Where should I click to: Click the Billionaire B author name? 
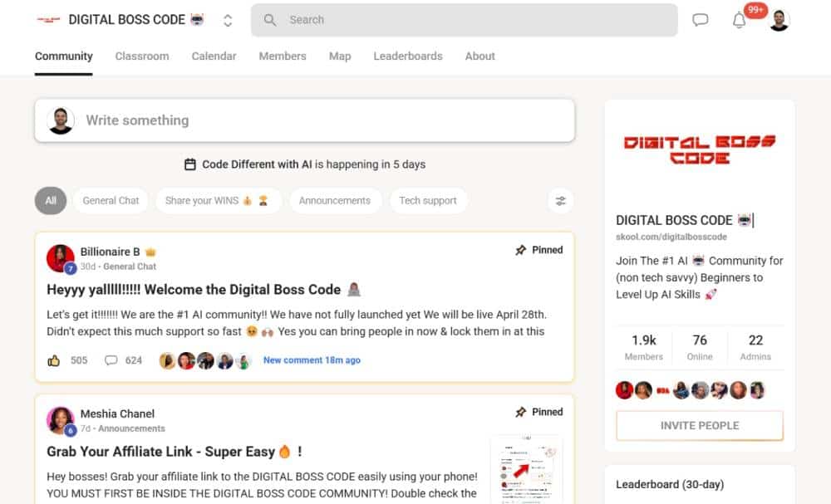(x=111, y=252)
